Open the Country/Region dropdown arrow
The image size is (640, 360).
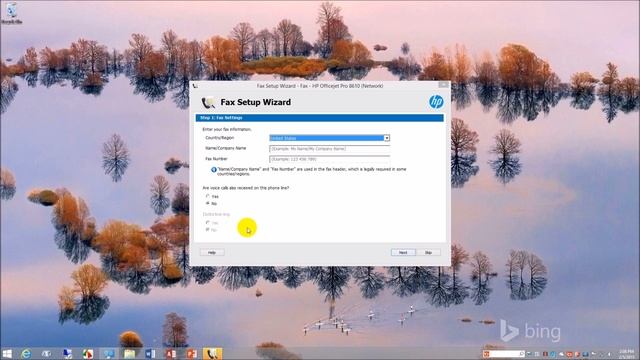click(387, 138)
